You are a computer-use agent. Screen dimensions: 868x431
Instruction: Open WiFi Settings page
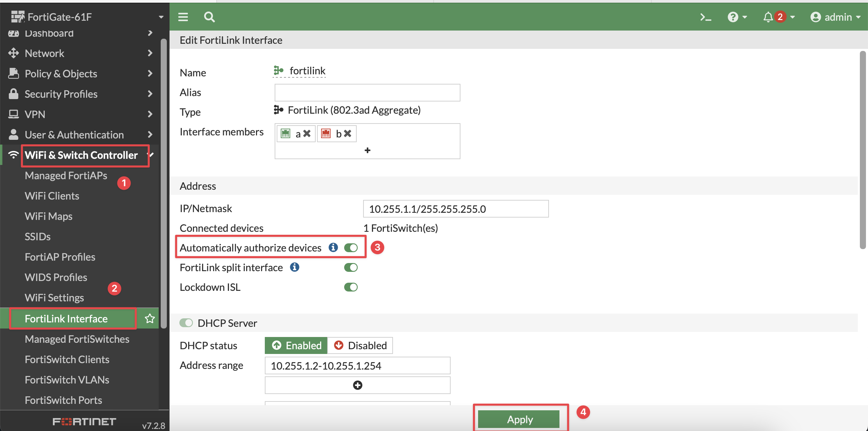pyautogui.click(x=54, y=298)
